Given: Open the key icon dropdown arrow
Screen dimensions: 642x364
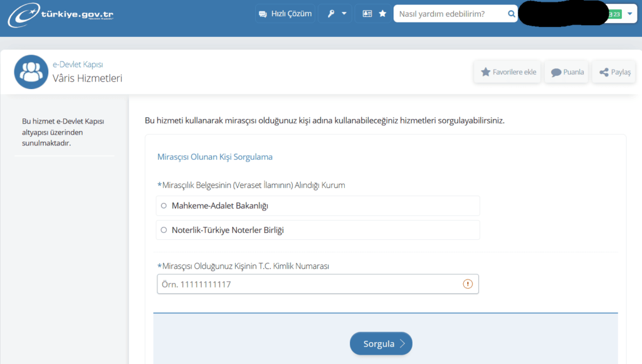Looking at the screenshot, I should click(x=342, y=13).
